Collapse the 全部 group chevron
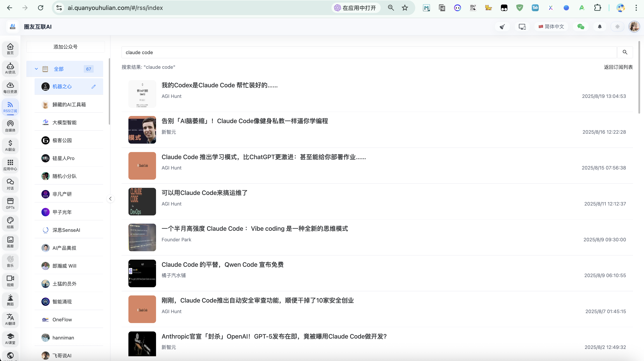This screenshot has width=644, height=361. click(36, 69)
